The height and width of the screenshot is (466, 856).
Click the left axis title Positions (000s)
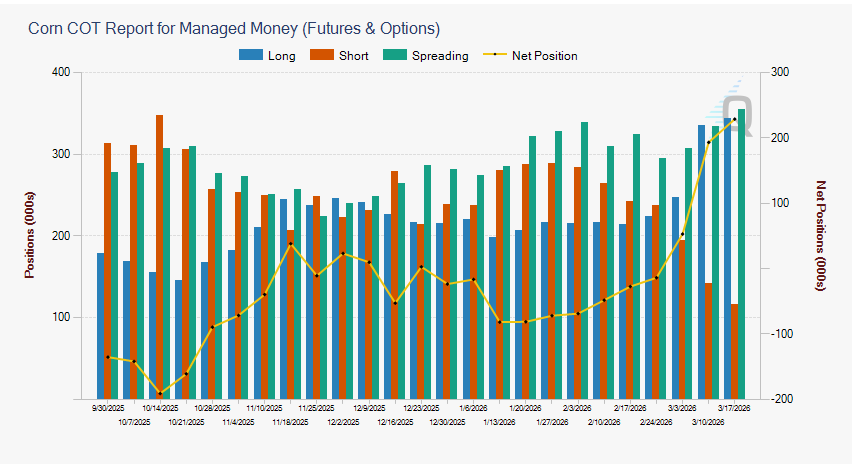[29, 235]
